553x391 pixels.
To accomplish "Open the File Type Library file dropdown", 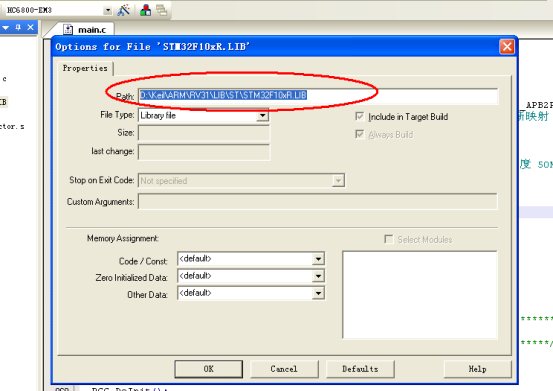I will (262, 116).
